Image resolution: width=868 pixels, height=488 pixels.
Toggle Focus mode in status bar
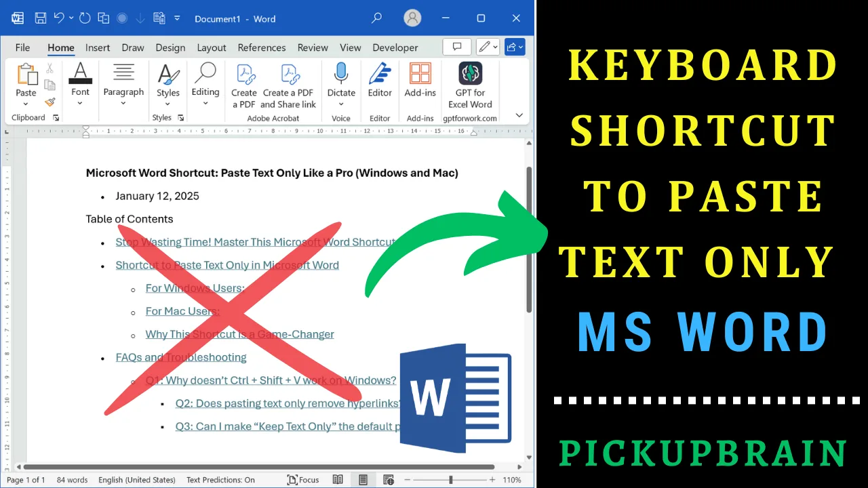coord(303,480)
